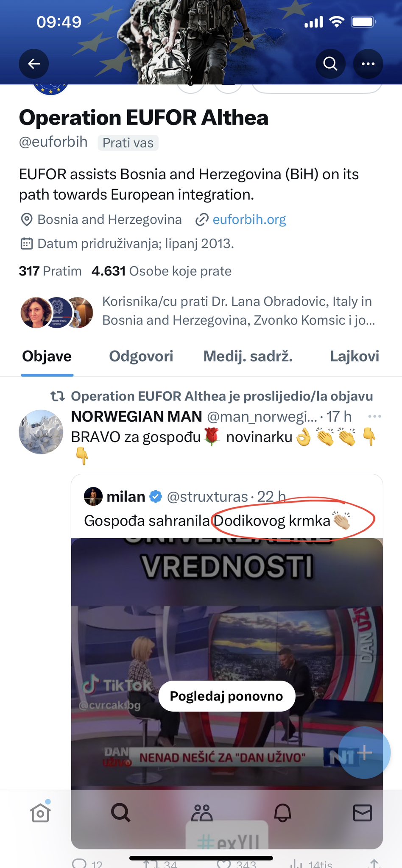402x868 pixels.
Task: Tap the Home icon in bottom bar
Action: coord(40,812)
